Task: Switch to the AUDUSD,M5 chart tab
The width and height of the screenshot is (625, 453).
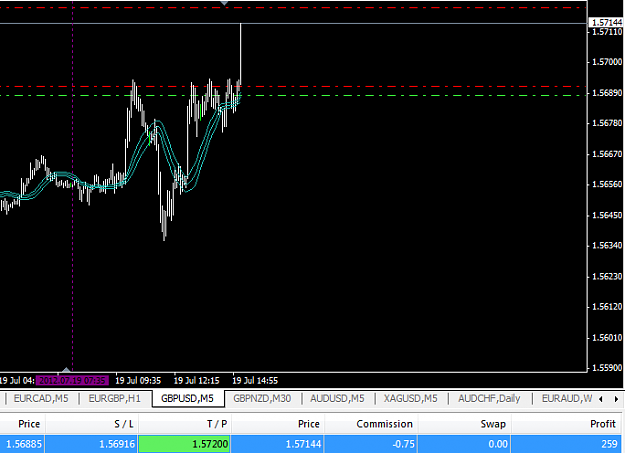Action: click(x=337, y=398)
